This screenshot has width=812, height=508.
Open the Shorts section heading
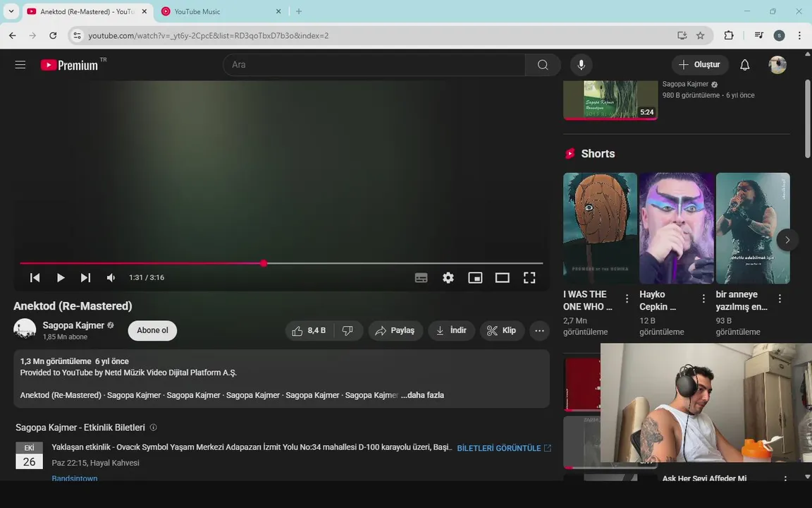click(x=598, y=153)
